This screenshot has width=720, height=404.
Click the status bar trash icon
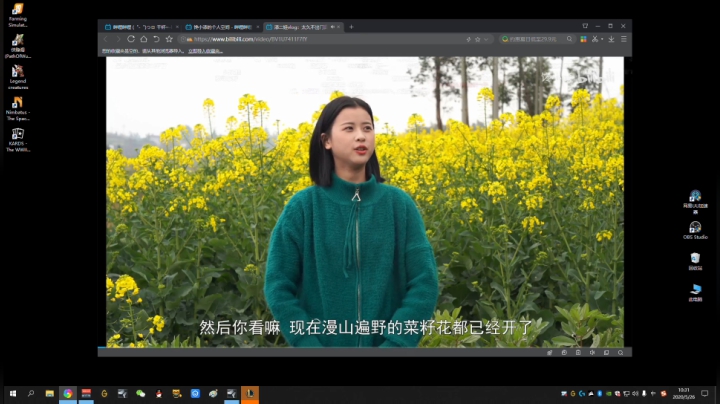[578, 353]
